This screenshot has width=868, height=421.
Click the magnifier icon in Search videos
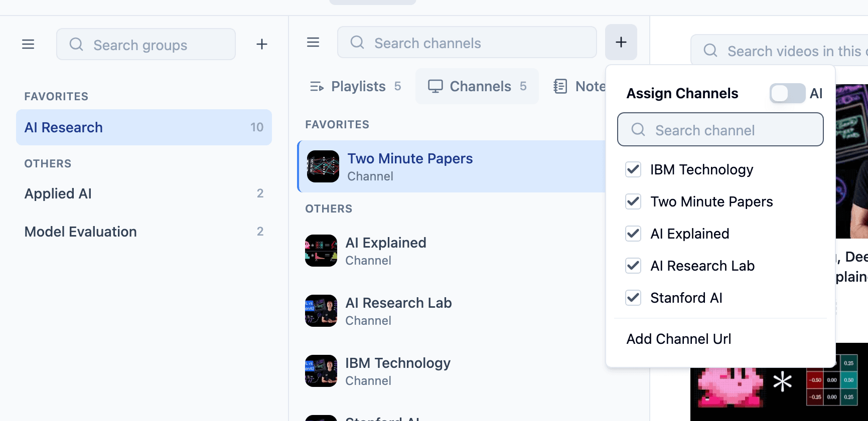coord(710,50)
